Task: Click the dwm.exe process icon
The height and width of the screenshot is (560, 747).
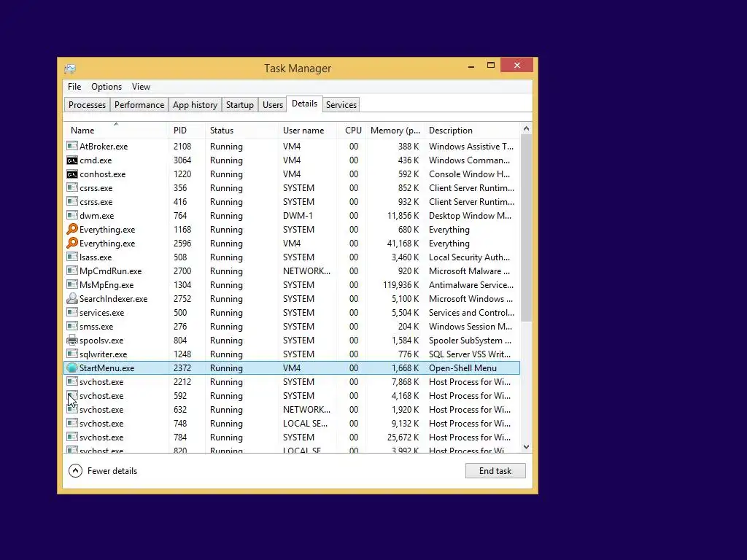Action: tap(72, 215)
